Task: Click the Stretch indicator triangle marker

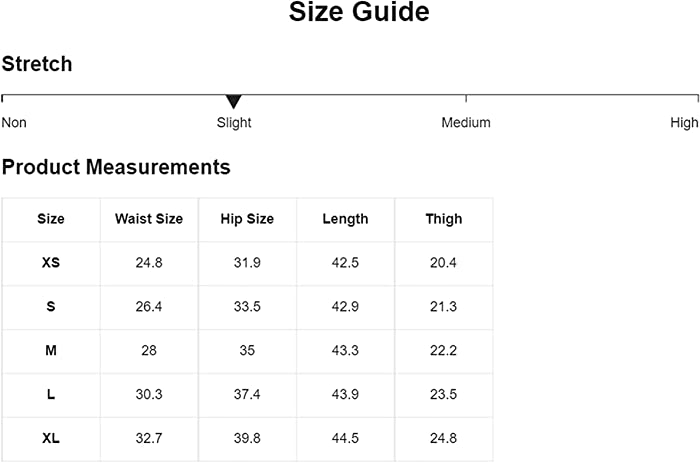Action: tap(233, 101)
